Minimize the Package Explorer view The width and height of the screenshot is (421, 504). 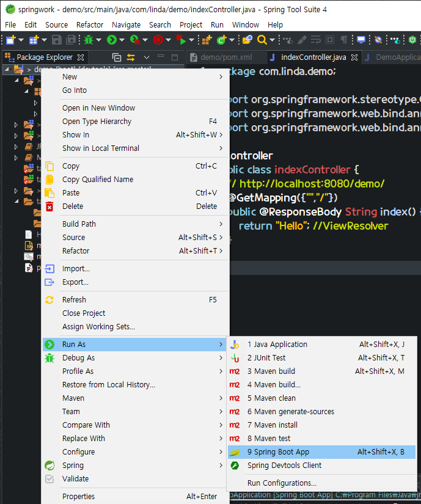[161, 57]
